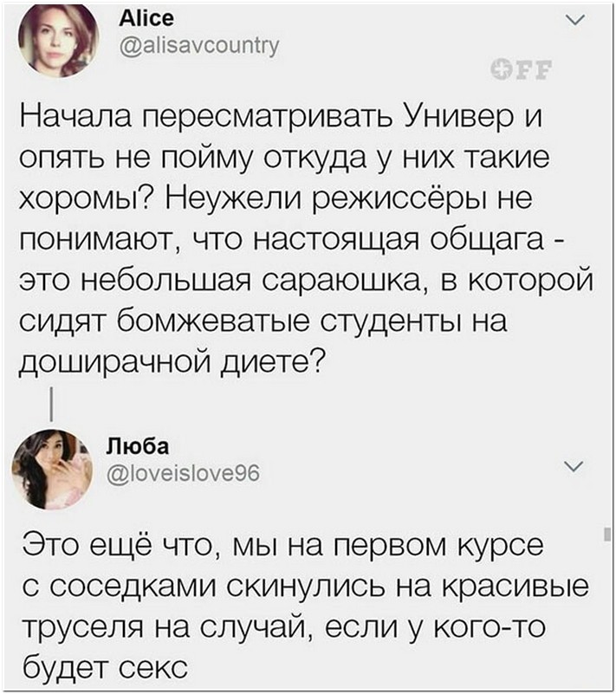Click the word хоромы in Alice's tweet

81,198
